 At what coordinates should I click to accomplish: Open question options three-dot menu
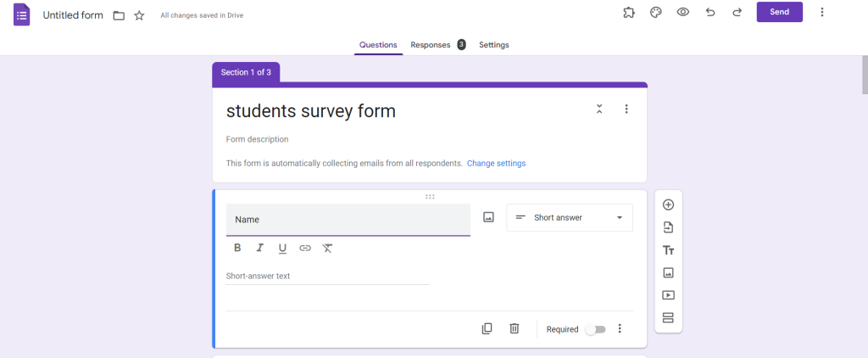coord(620,328)
